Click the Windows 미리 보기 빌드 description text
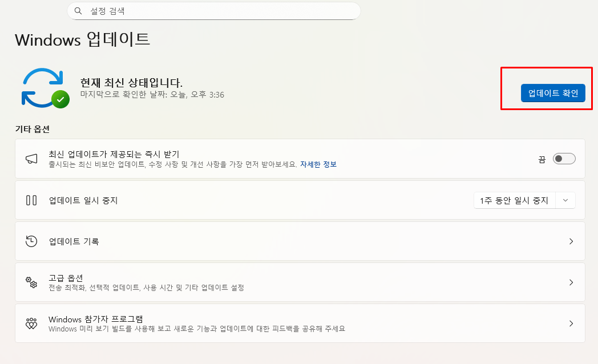 (x=197, y=329)
